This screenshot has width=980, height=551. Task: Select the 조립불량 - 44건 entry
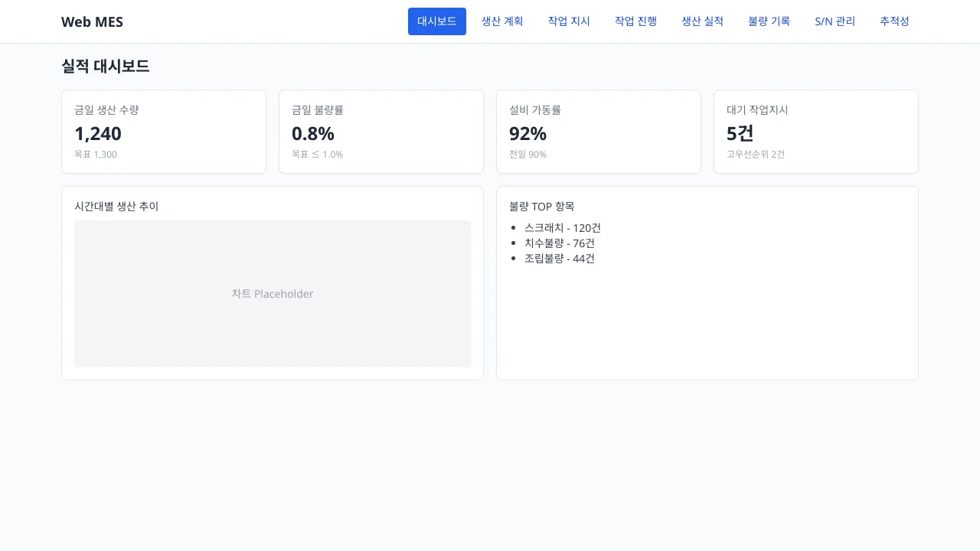pos(559,259)
